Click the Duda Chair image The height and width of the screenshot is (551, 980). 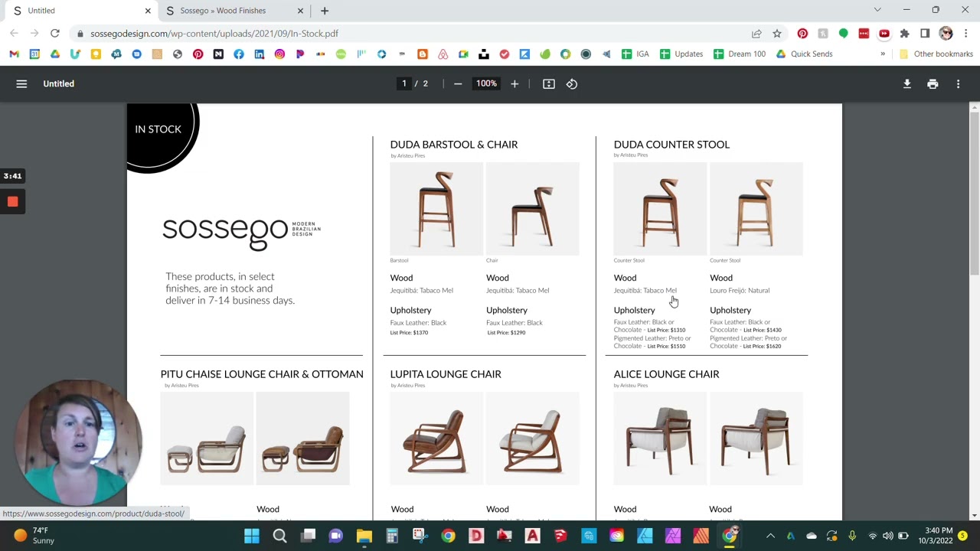(x=533, y=208)
